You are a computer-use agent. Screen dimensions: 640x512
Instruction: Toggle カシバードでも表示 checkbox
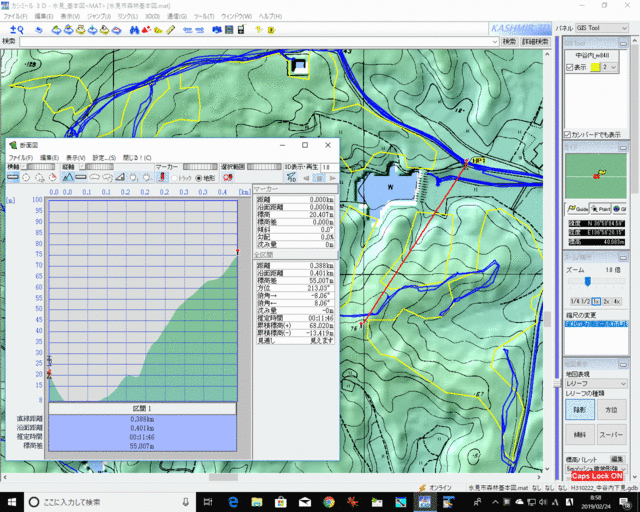[x=567, y=134]
